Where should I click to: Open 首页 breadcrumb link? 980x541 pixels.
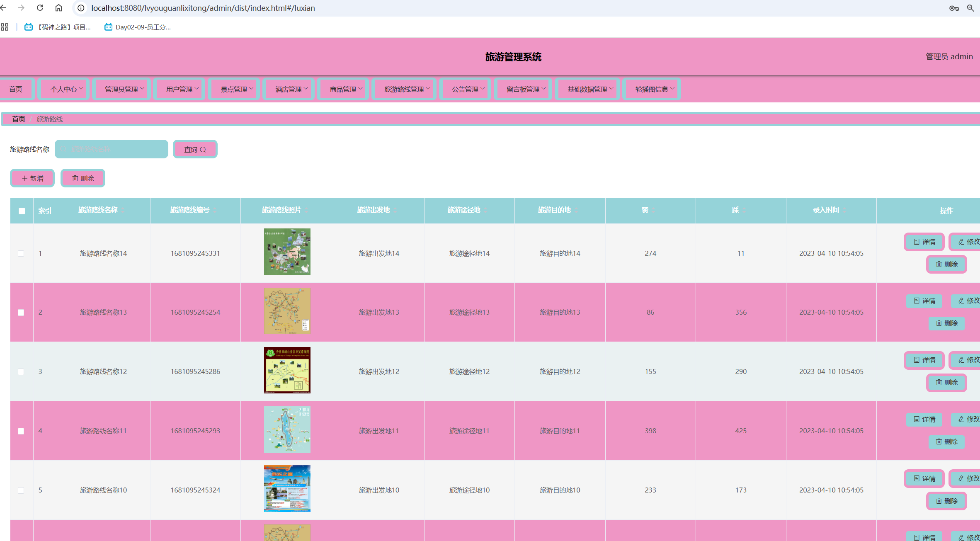tap(18, 119)
